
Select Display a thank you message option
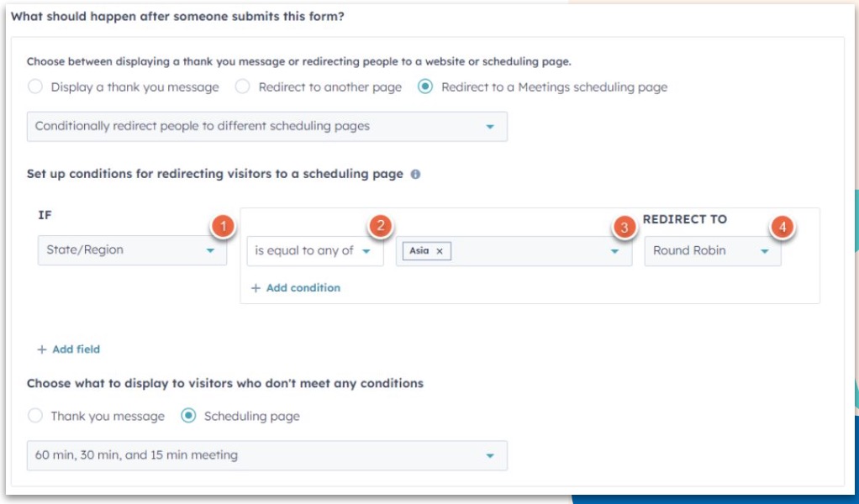(x=34, y=87)
